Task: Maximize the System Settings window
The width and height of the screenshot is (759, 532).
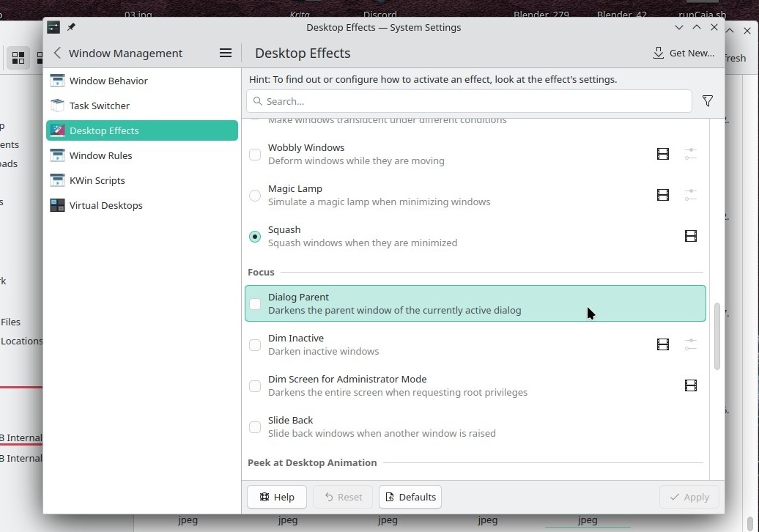Action: coord(697,27)
